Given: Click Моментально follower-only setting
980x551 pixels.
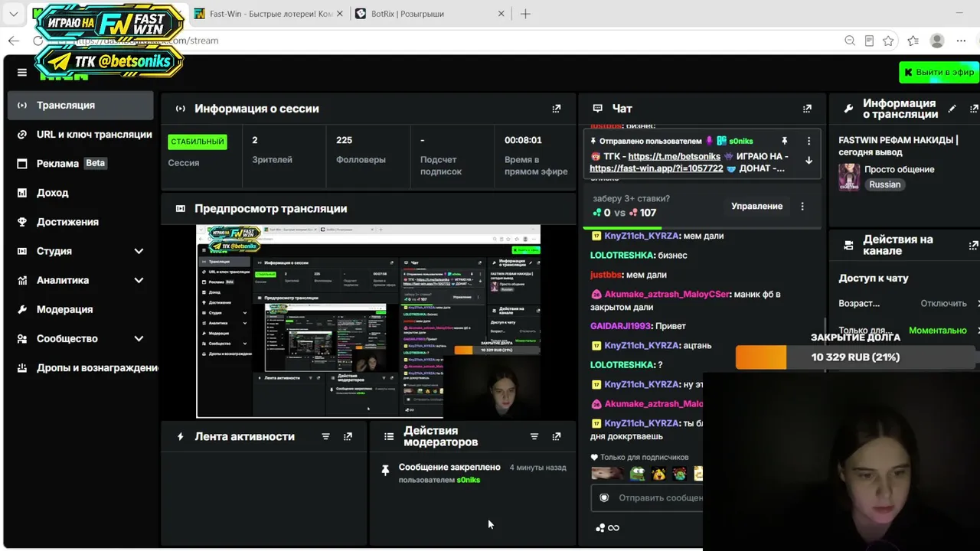Looking at the screenshot, I should (x=937, y=331).
